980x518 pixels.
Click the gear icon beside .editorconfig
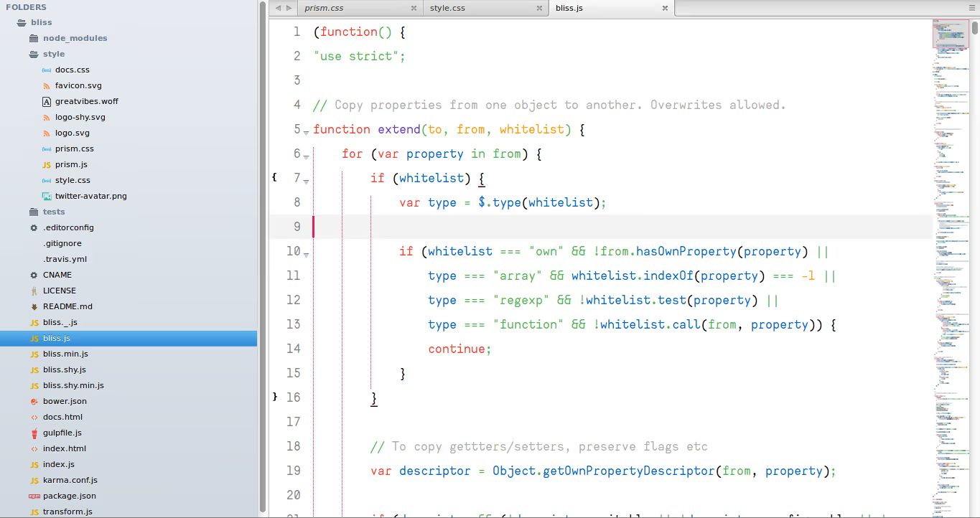pyautogui.click(x=34, y=227)
